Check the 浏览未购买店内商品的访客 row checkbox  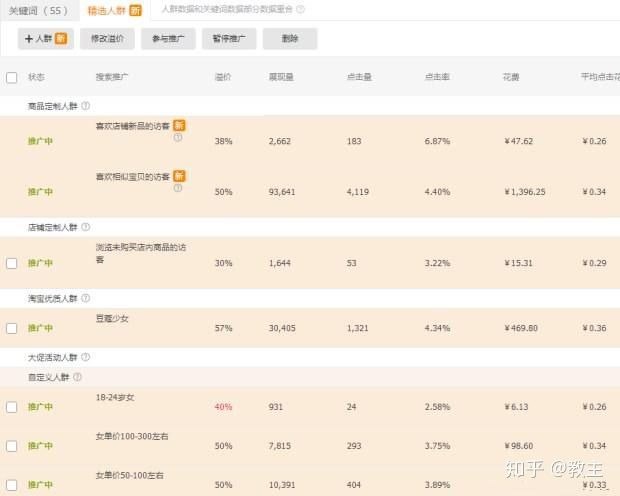[12, 263]
